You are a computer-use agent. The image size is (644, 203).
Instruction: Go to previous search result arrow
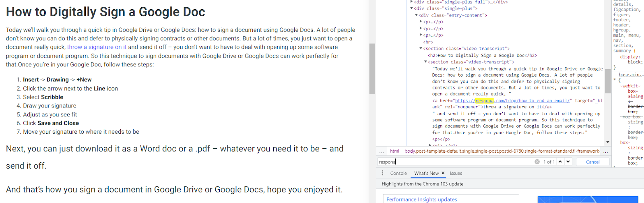[x=560, y=162]
